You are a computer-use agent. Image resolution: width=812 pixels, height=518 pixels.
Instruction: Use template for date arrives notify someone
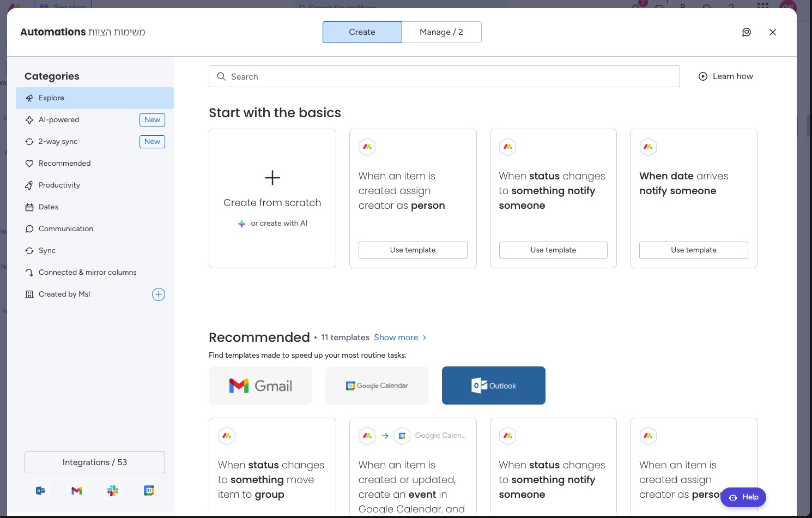694,250
